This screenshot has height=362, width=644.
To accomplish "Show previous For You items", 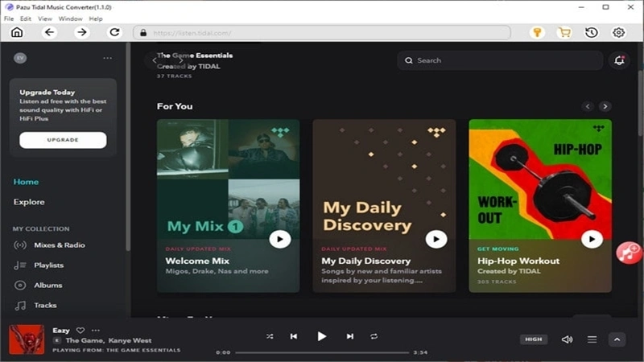I will [588, 106].
